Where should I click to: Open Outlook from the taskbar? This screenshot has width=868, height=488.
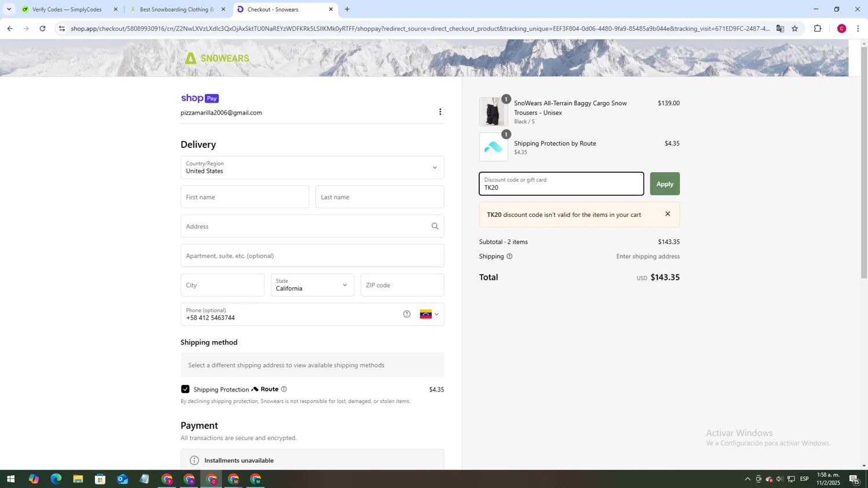point(122,479)
